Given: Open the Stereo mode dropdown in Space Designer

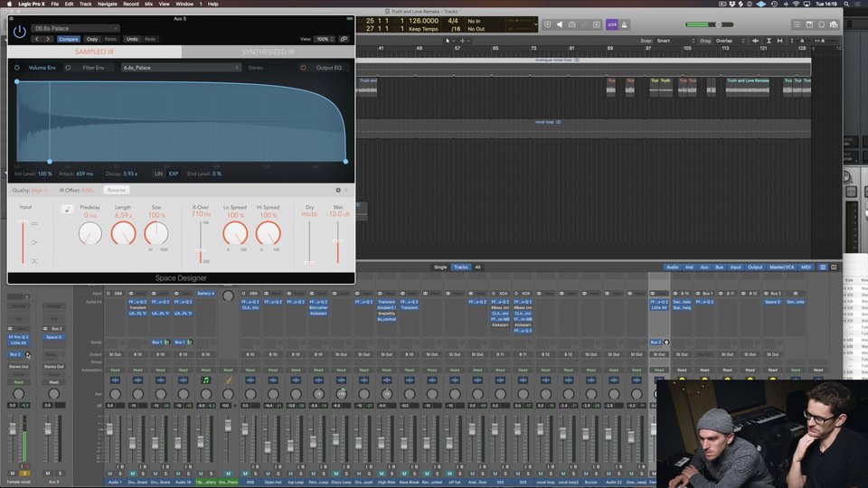Looking at the screenshot, I should 256,68.
